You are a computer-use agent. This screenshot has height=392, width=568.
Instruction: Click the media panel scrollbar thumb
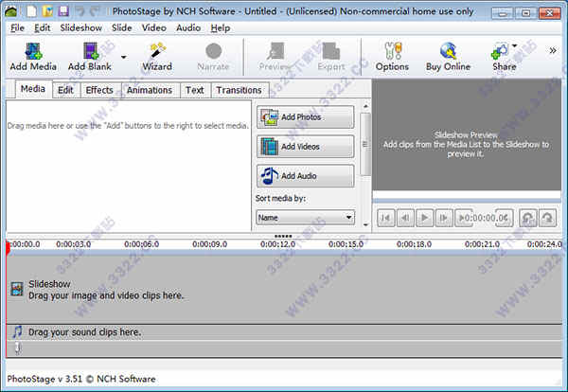[365, 144]
